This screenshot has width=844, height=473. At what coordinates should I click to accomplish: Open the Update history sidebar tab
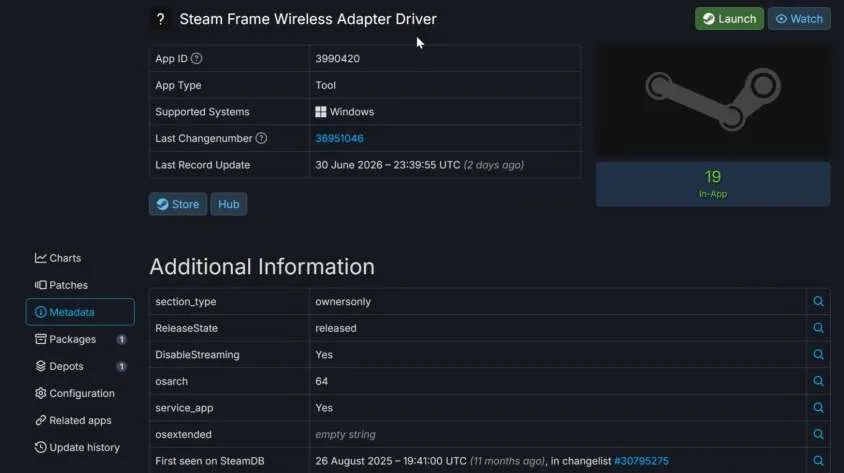coord(78,447)
